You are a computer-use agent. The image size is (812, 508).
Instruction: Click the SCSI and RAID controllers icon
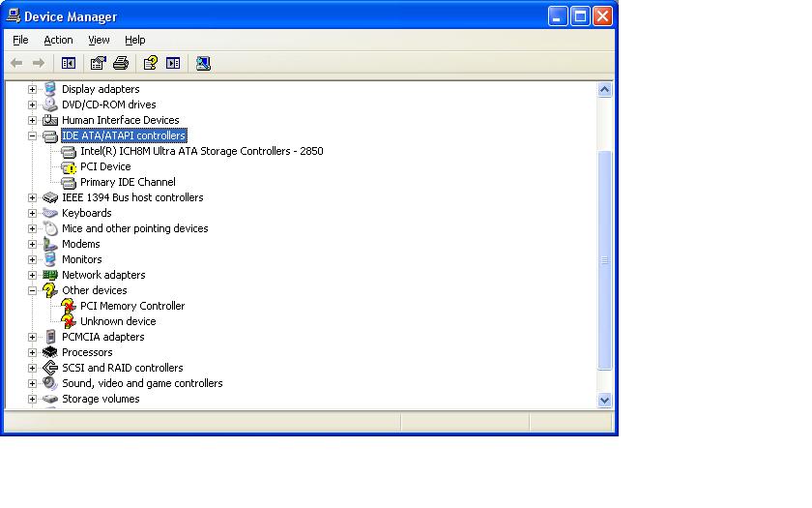pyautogui.click(x=50, y=368)
